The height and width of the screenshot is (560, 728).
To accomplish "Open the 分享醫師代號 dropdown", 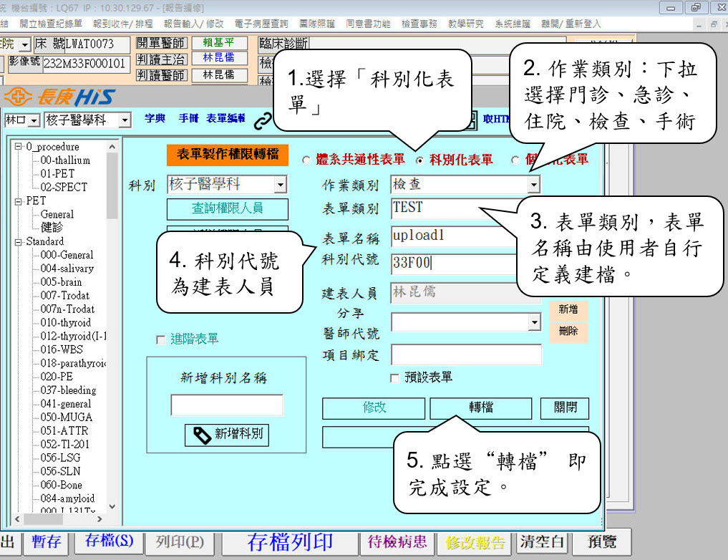I will [533, 322].
